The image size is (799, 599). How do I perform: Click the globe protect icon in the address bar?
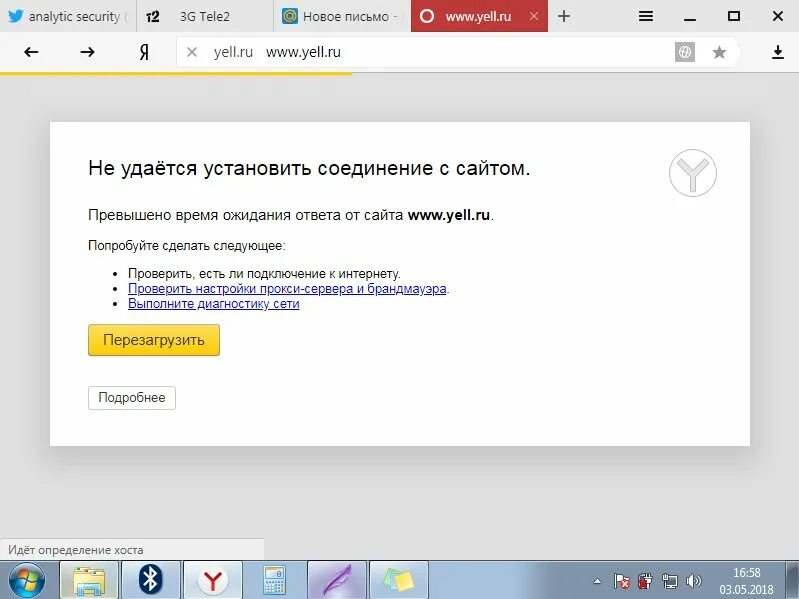pyautogui.click(x=684, y=52)
